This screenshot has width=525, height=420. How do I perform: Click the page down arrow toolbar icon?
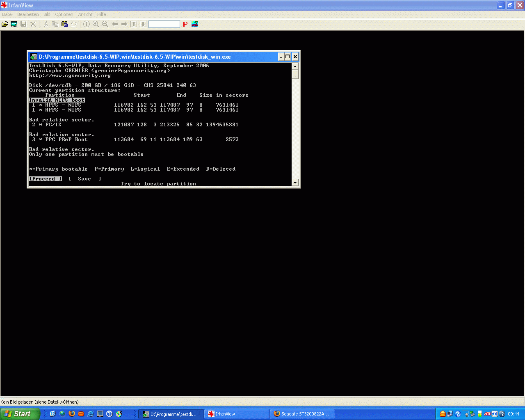143,24
